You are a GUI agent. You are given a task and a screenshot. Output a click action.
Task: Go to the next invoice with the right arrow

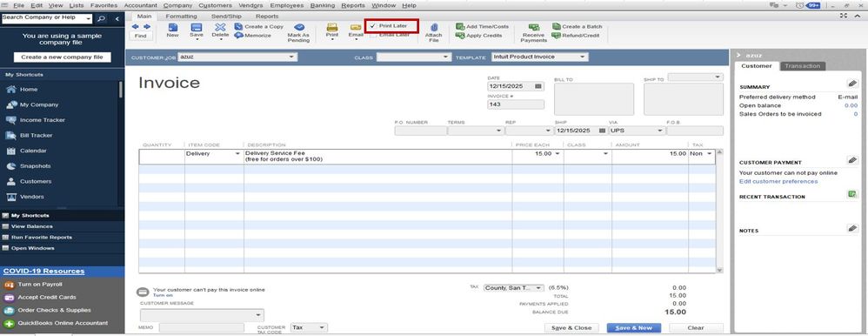pos(147,26)
